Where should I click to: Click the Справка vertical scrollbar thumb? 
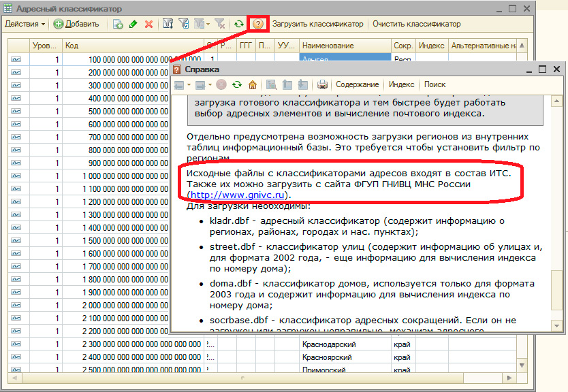(556, 289)
